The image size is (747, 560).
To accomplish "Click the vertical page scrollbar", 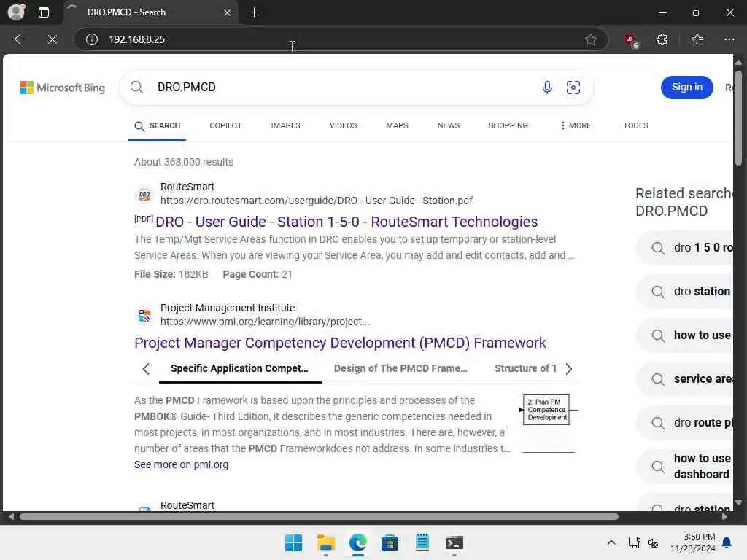I will 738,118.
